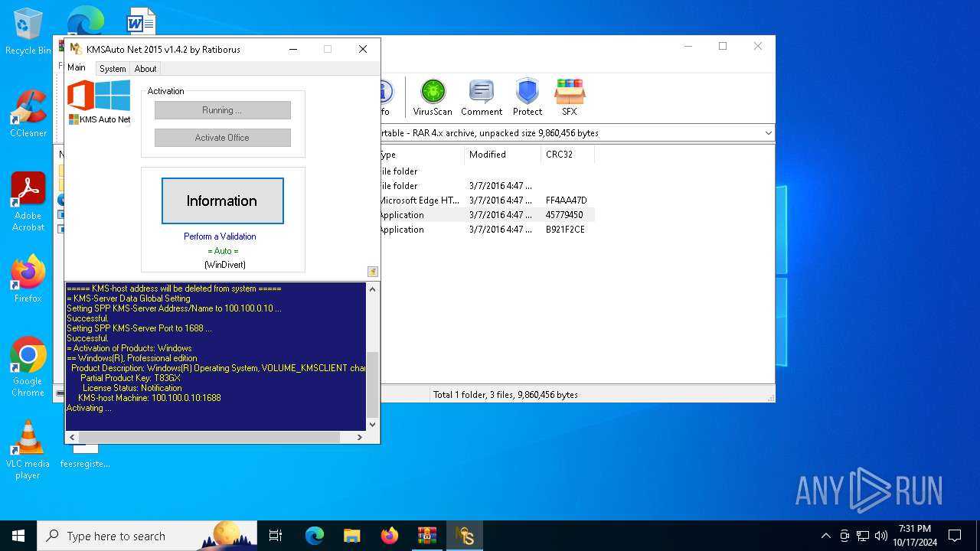Click the Comment icon in WinRAR toolbar

point(482,97)
